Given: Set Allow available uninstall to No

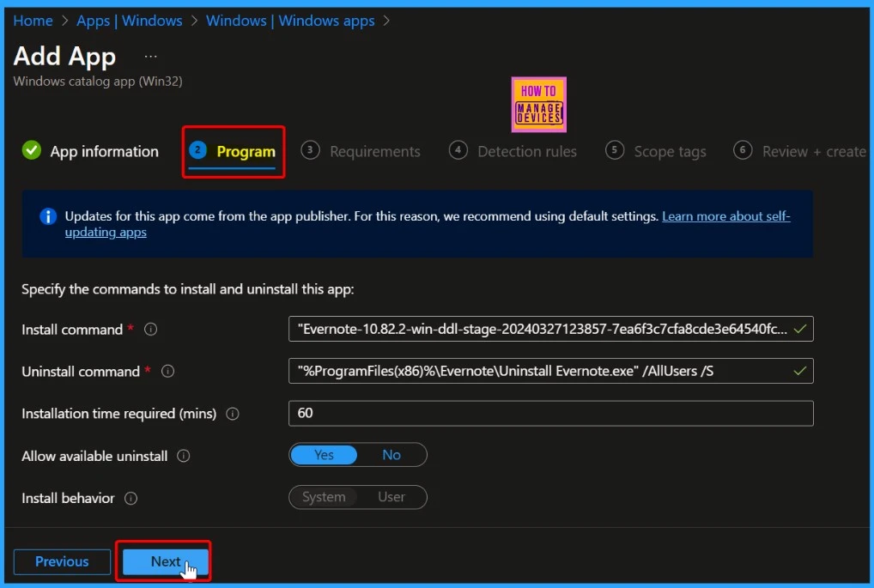Looking at the screenshot, I should point(391,455).
